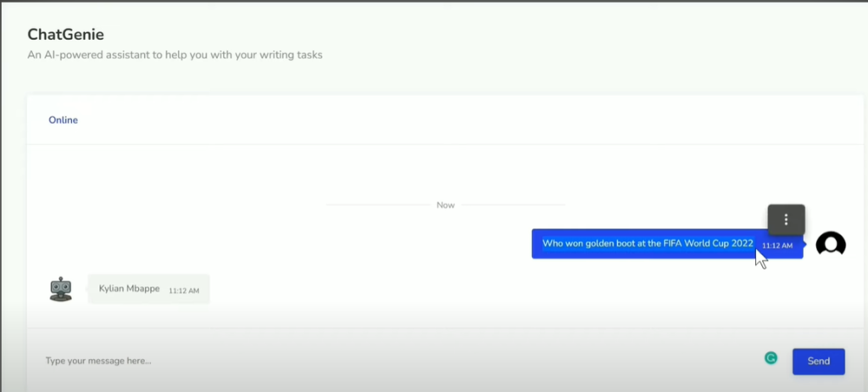Select the Online status tab
Image resolution: width=868 pixels, height=392 pixels.
point(63,120)
